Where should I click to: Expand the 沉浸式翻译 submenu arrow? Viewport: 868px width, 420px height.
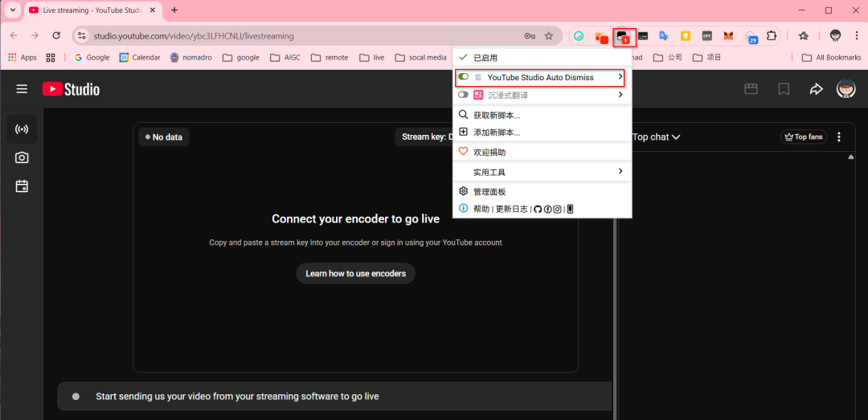coord(620,95)
